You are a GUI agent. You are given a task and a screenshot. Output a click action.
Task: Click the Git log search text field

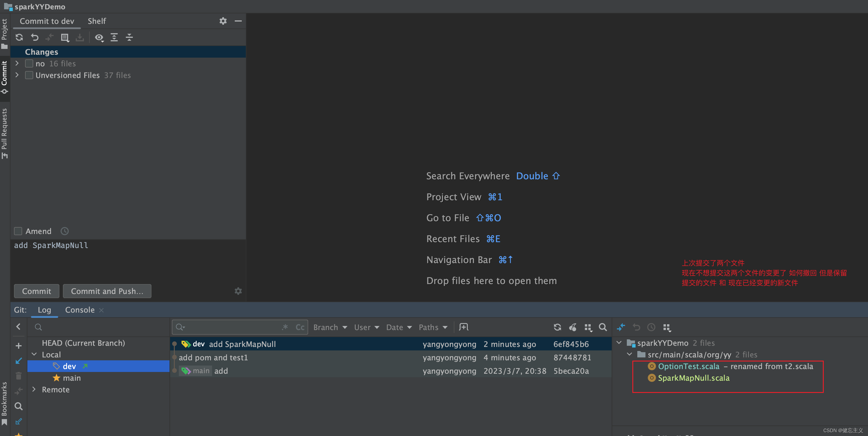coord(232,327)
